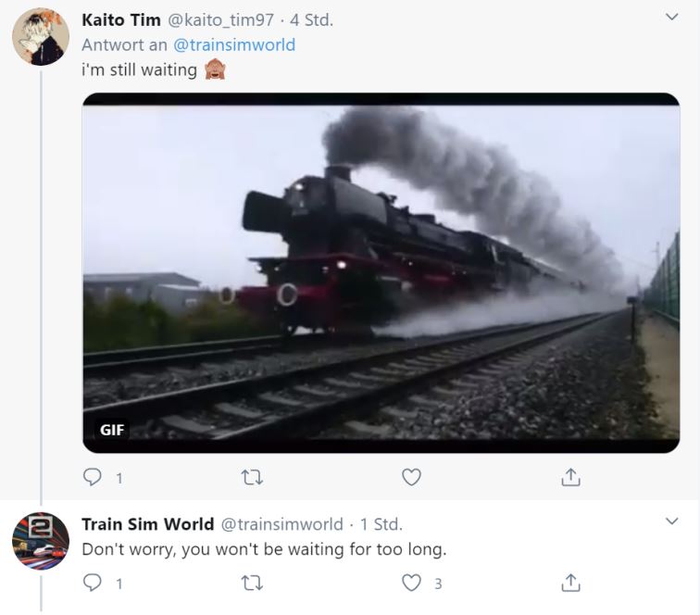Retweet Train Sim World's reply
This screenshot has width=700, height=615.
(x=252, y=583)
